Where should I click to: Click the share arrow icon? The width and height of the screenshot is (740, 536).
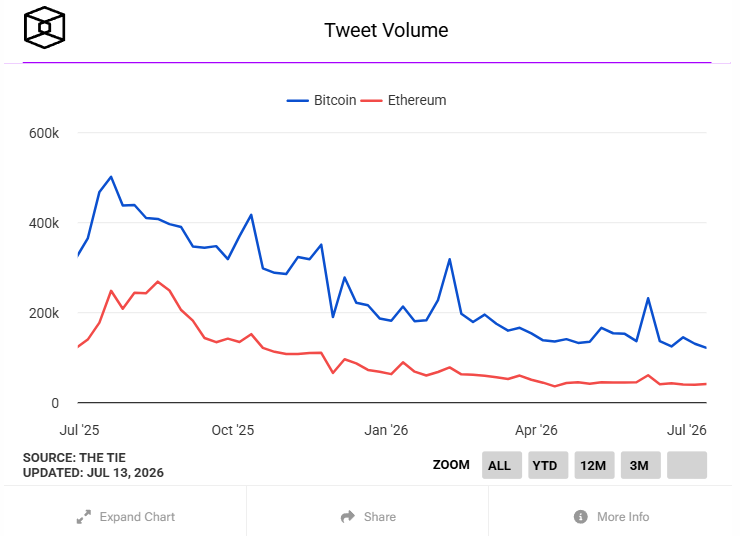(x=348, y=517)
